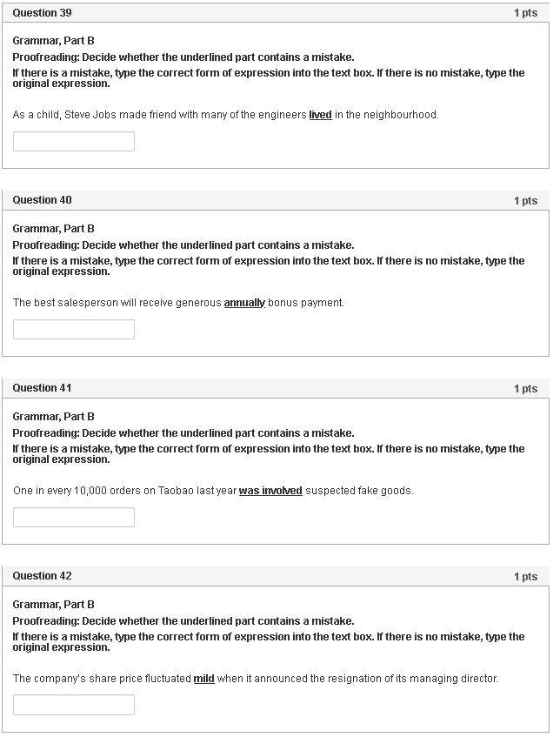560x737 pixels.
Task: Click the answer text box for Question 41
Action: 73,516
